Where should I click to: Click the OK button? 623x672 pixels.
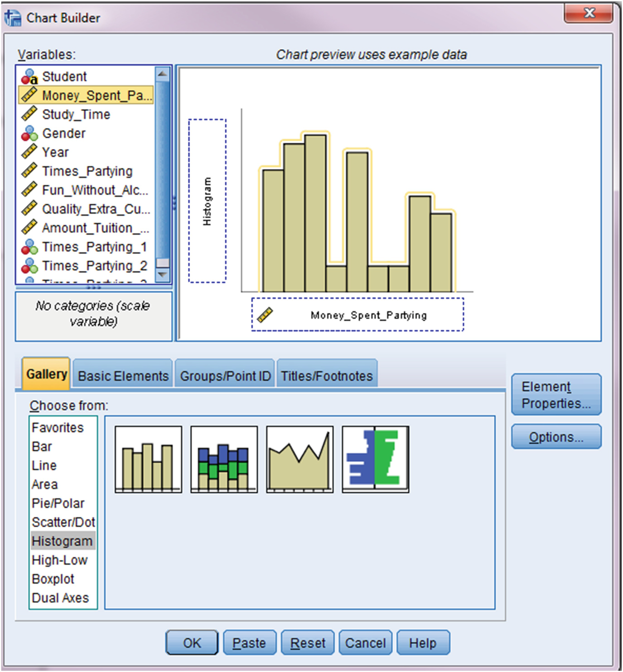coord(192,643)
